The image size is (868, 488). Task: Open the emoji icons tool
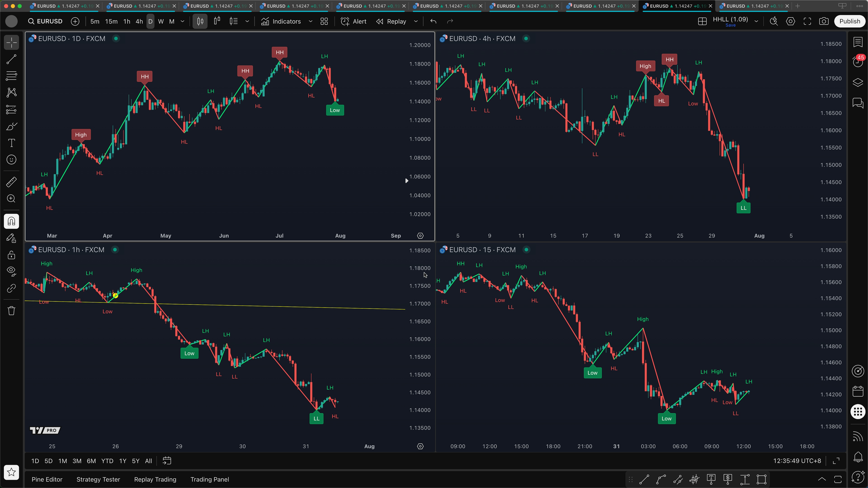coord(12,160)
